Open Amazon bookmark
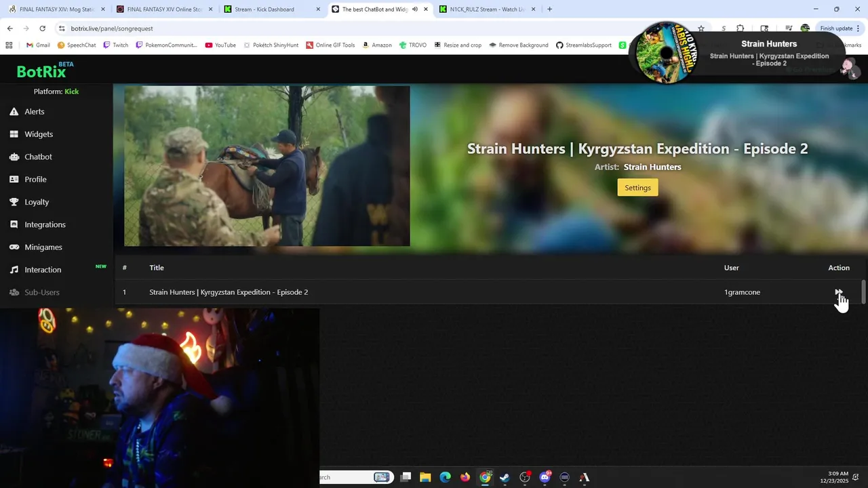Image resolution: width=868 pixels, height=488 pixels. (377, 45)
